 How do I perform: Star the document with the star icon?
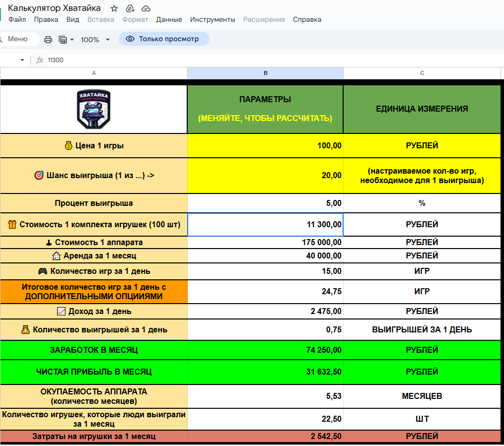point(114,8)
